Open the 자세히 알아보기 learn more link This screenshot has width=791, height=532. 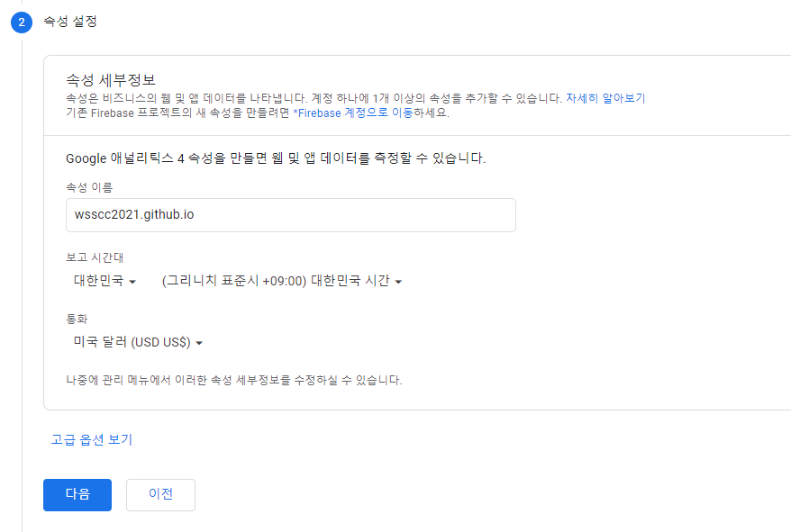pyautogui.click(x=605, y=98)
